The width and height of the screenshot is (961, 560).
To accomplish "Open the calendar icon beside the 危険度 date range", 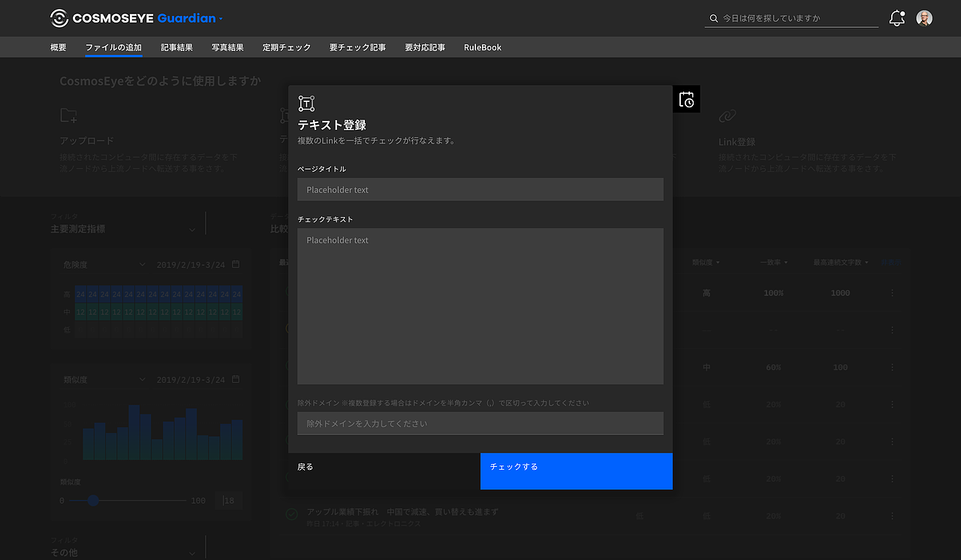I will pyautogui.click(x=235, y=263).
